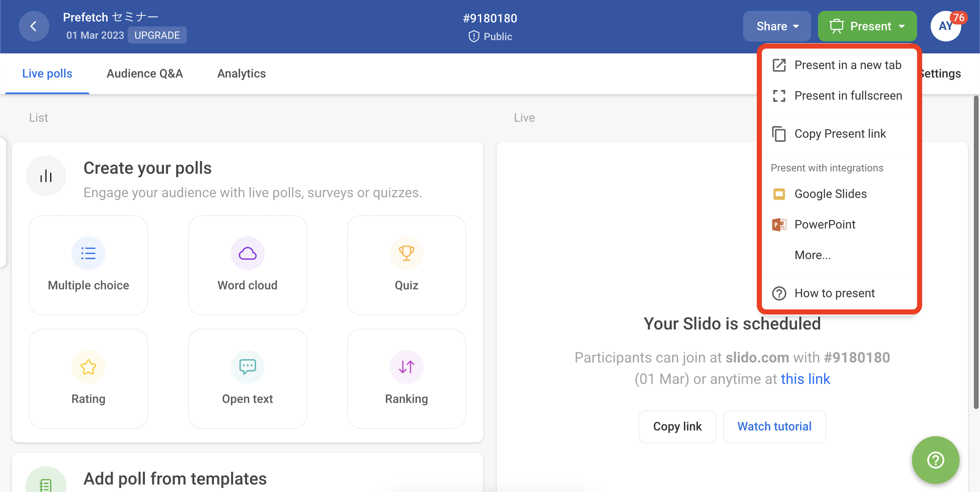Click the Ranking arrows icon
The height and width of the screenshot is (492, 980).
[406, 367]
